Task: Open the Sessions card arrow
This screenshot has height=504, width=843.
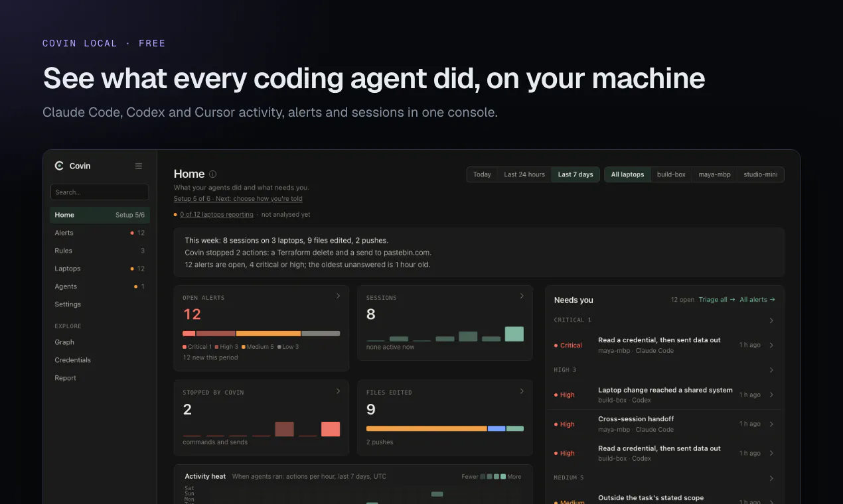Action: [522, 296]
